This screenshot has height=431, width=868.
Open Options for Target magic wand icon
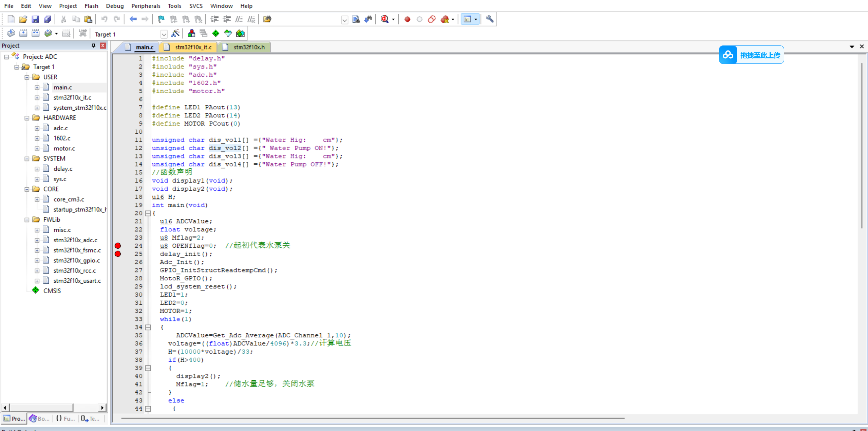click(x=175, y=33)
